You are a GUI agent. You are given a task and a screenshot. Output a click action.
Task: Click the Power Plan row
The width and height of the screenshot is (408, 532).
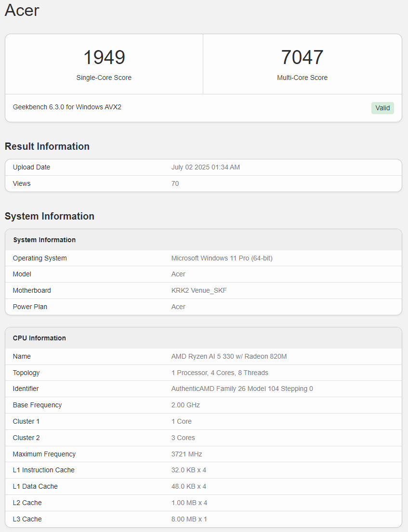(x=204, y=307)
